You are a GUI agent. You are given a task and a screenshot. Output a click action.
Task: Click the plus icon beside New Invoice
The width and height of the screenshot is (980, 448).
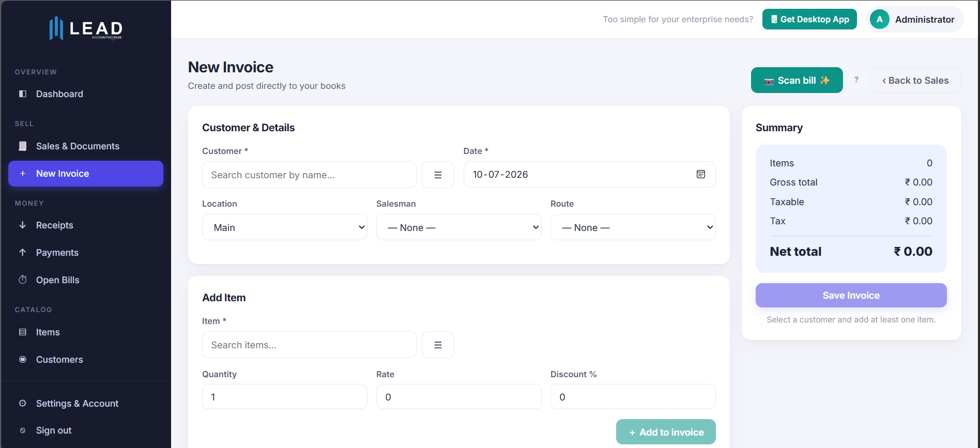(x=23, y=174)
